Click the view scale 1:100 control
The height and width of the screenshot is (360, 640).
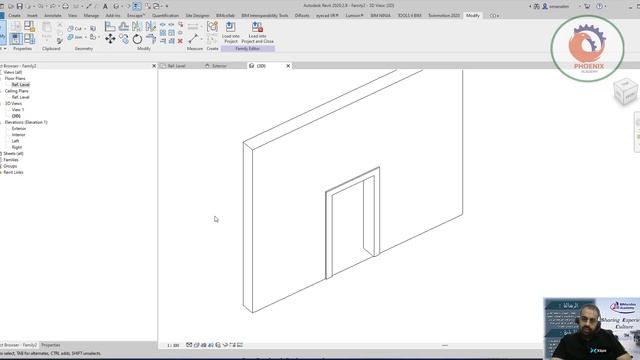[173, 345]
